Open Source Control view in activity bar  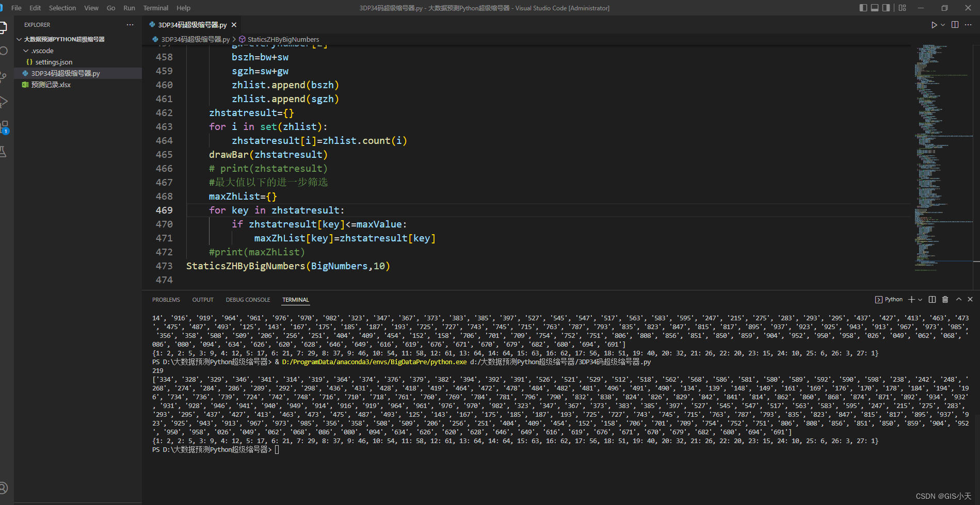[3, 77]
